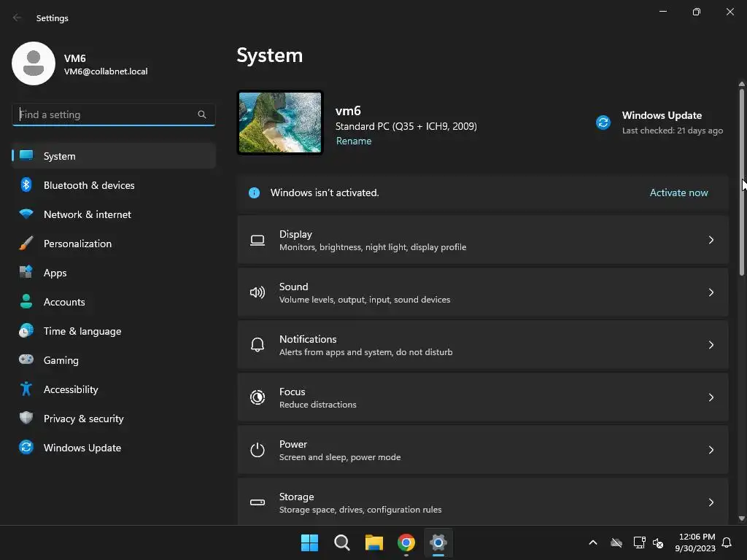Click the Notifications bell icon in list
Screen dimensions: 747x560
(x=258, y=345)
